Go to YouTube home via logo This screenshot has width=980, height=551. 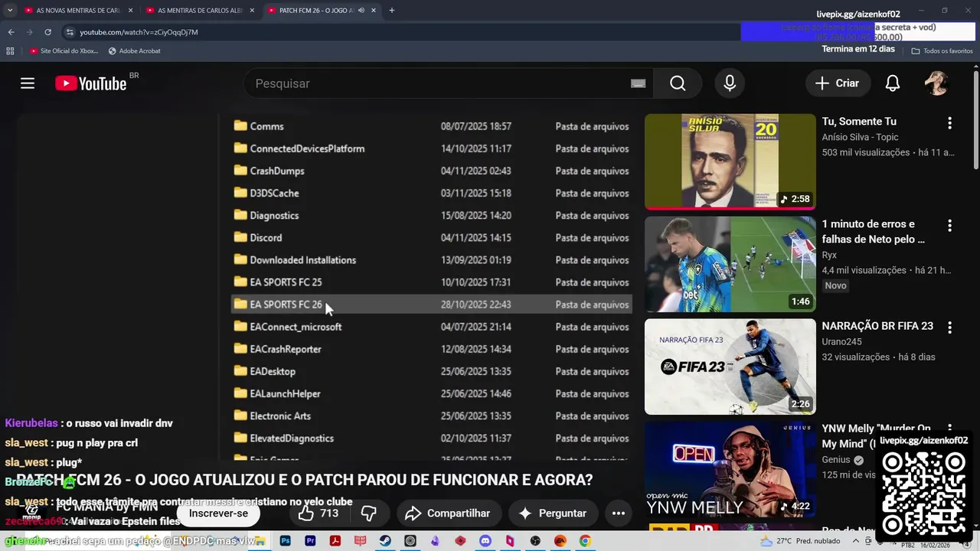point(91,83)
